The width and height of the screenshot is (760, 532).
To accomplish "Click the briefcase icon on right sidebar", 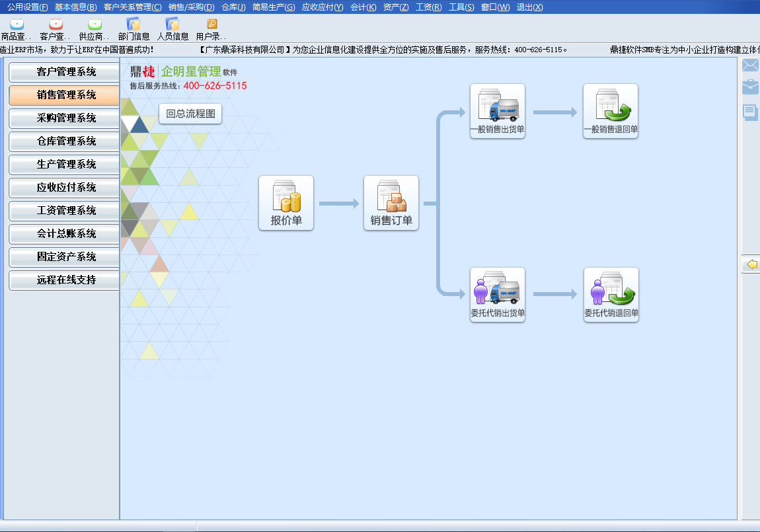I will coord(750,87).
